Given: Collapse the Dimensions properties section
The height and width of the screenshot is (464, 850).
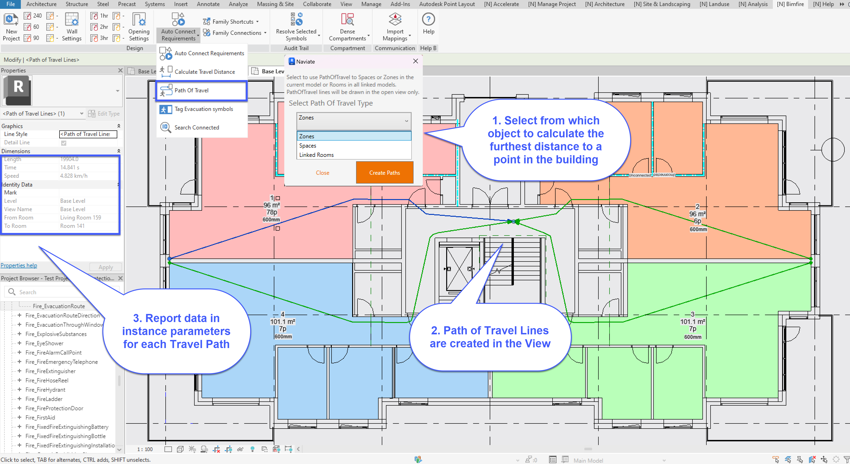Looking at the screenshot, I should pyautogui.click(x=119, y=151).
